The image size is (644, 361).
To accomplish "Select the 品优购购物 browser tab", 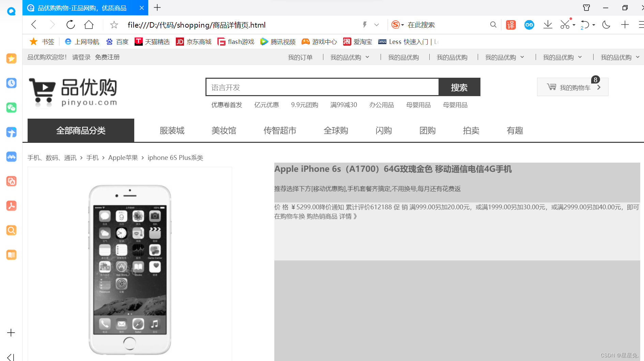I will (x=85, y=8).
